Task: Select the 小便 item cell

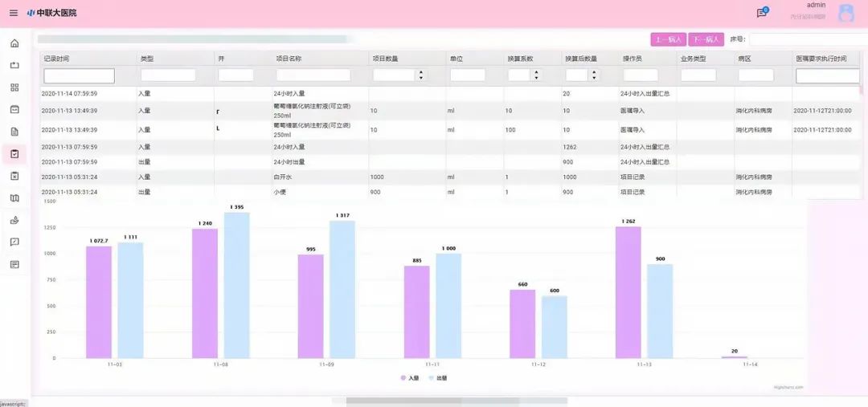Action: click(321, 192)
